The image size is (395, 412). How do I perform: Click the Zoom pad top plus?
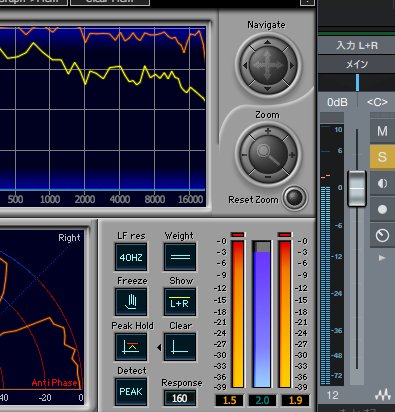coord(268,131)
